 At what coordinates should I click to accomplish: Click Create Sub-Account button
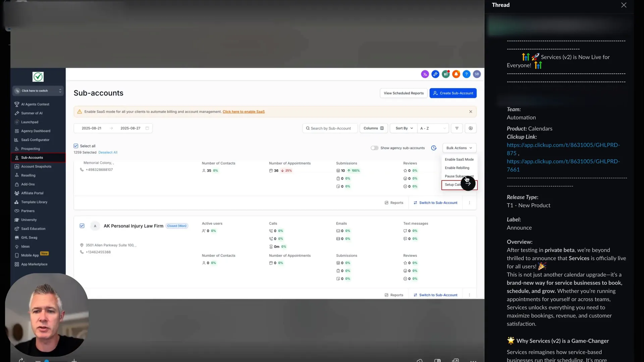[x=453, y=93]
